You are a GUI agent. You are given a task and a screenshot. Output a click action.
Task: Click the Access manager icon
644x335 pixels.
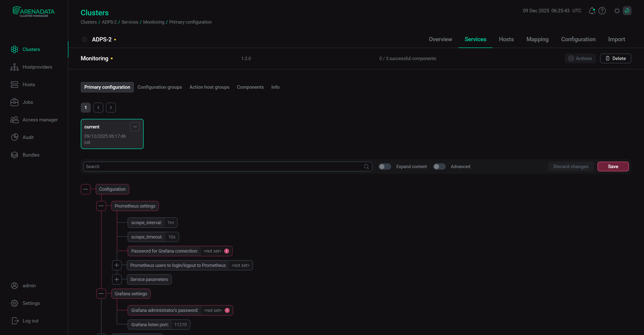click(x=14, y=120)
